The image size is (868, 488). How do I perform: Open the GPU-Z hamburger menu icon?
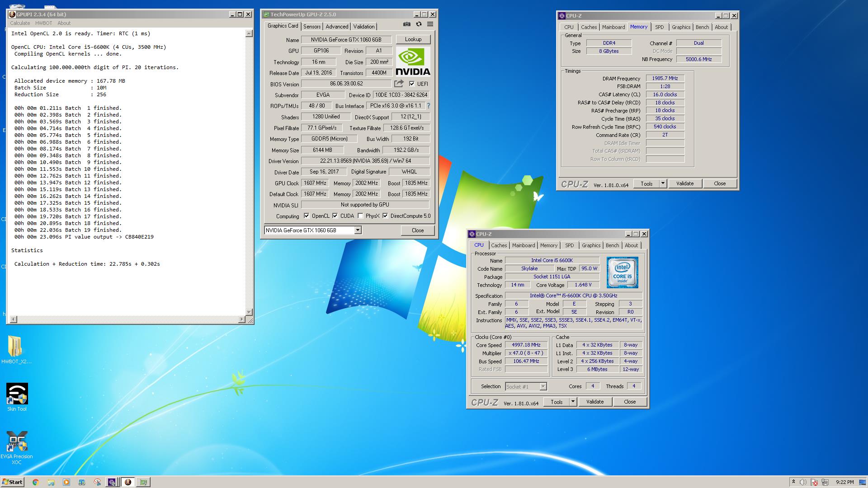[x=430, y=24]
